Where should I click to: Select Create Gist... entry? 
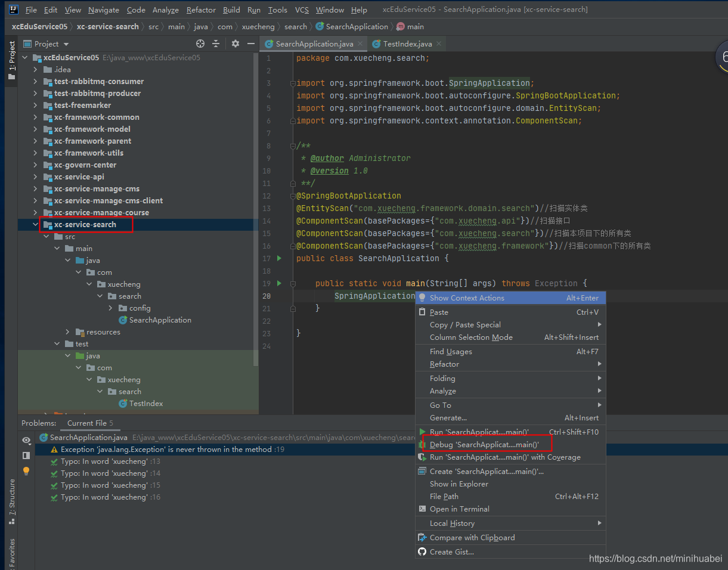(x=510, y=552)
